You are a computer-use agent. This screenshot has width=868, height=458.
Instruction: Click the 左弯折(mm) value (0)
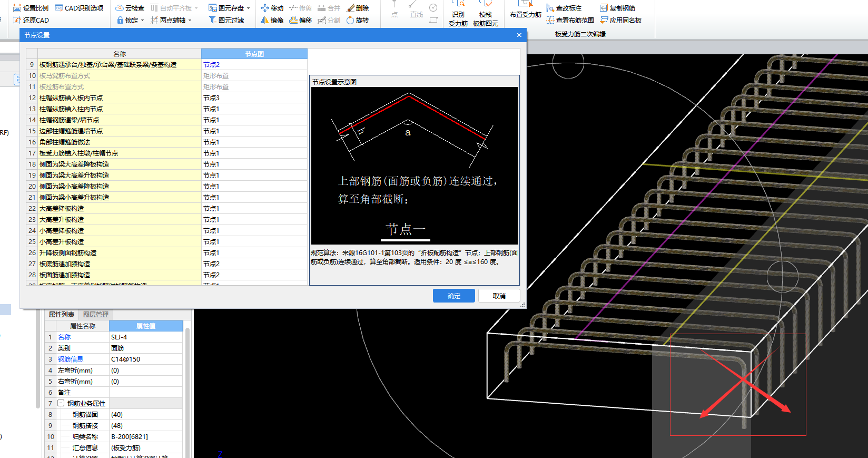[146, 370]
